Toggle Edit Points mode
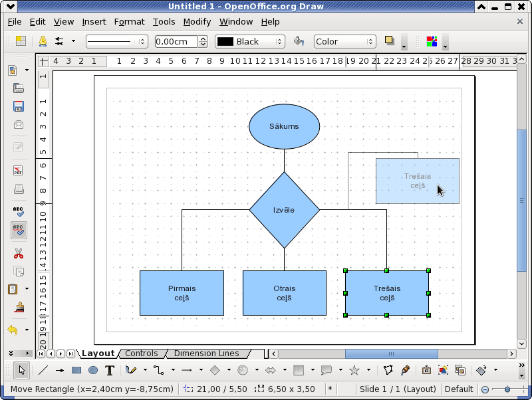The height and width of the screenshot is (400, 532). point(388,370)
